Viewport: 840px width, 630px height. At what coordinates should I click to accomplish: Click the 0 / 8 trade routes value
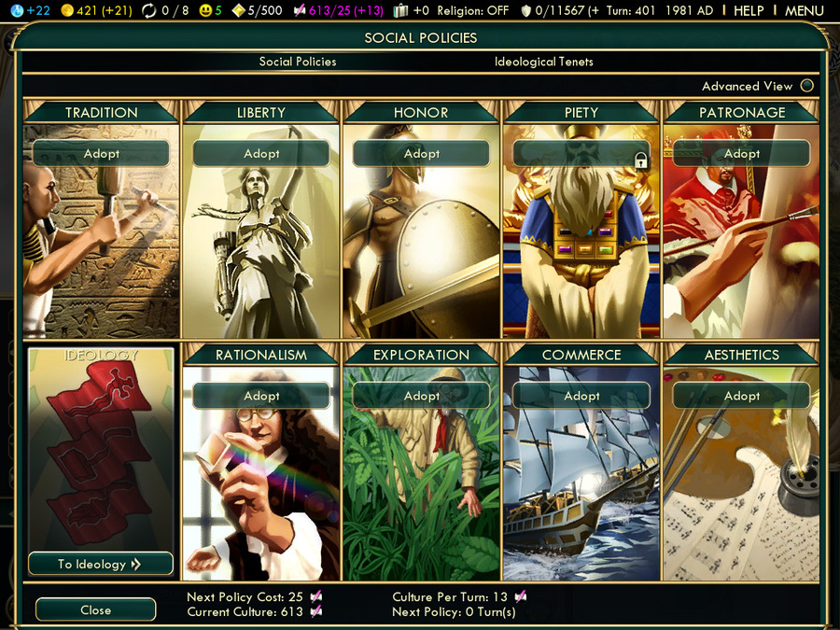coord(175,10)
